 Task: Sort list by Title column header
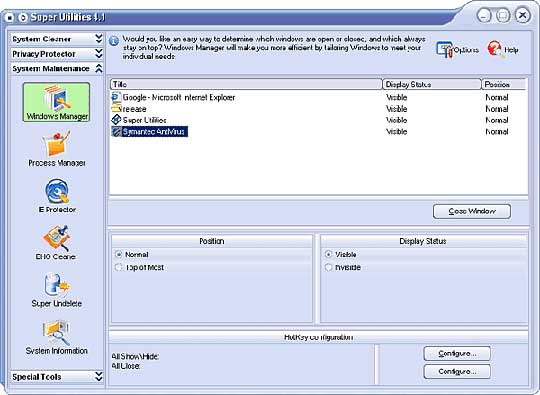coord(246,84)
